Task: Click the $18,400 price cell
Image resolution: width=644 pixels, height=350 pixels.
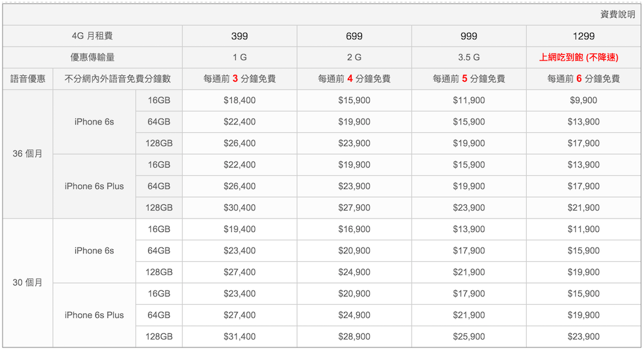Action: 240,101
